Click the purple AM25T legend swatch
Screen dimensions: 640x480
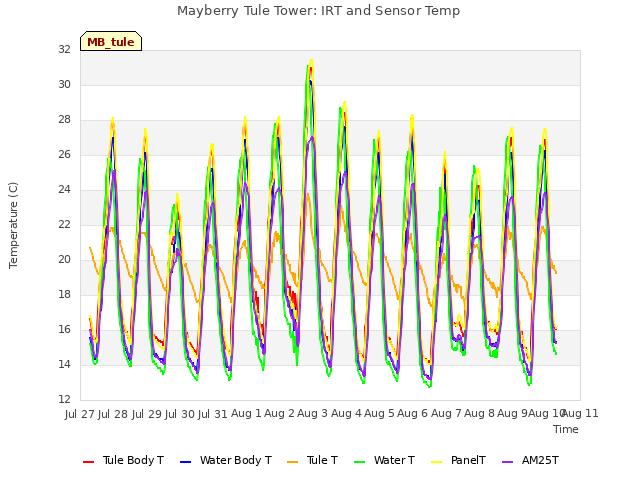507,462
